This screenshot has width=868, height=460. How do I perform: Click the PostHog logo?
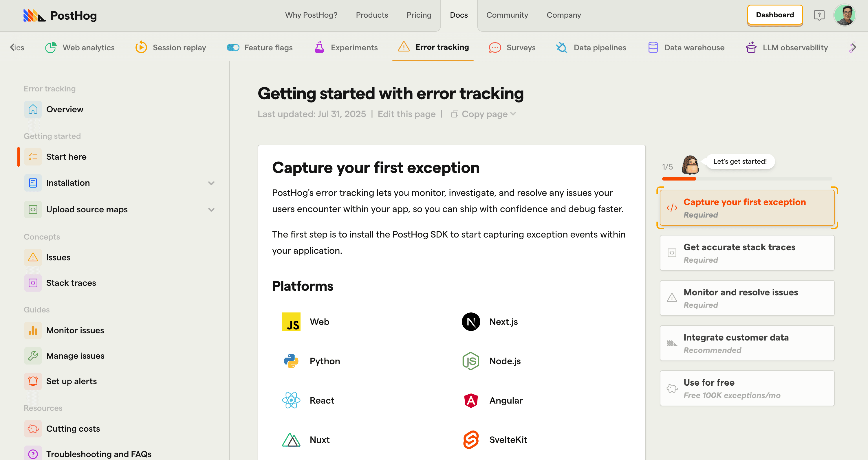pos(60,16)
